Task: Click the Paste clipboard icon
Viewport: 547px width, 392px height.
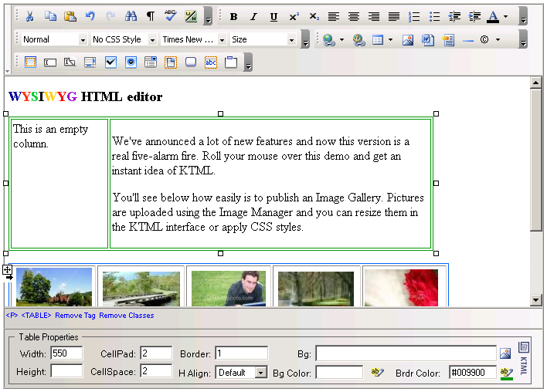Action: click(x=70, y=16)
